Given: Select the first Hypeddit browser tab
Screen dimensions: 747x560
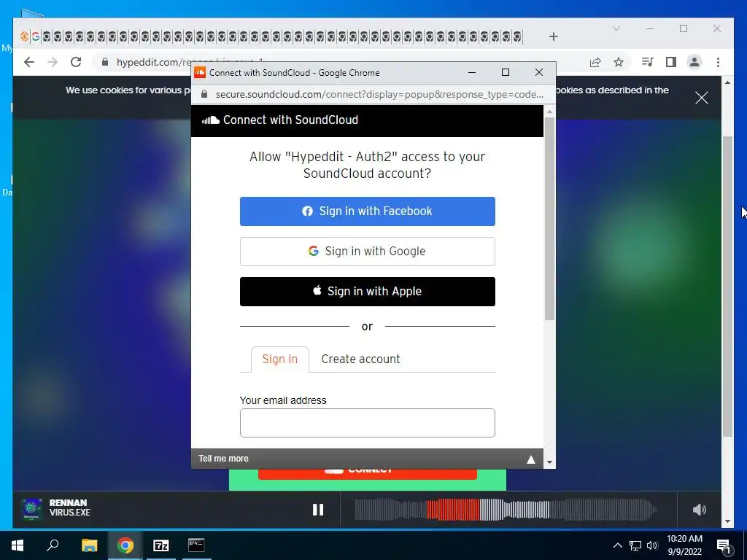Looking at the screenshot, I should [x=24, y=36].
